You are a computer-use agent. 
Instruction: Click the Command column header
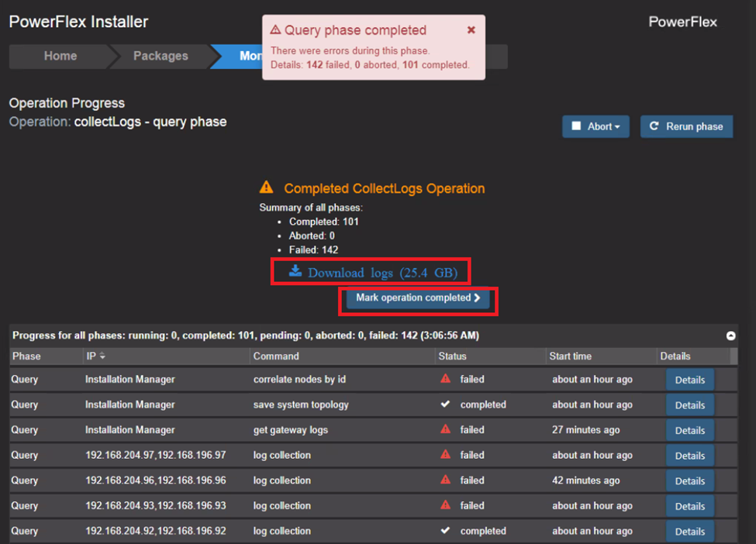[276, 356]
